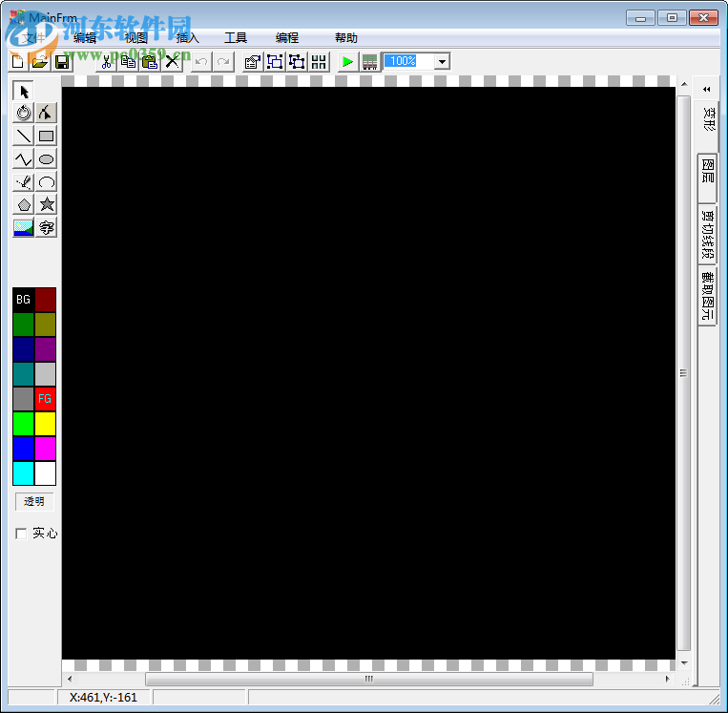Pick the purple color swatch
This screenshot has height=713, width=728.
(46, 349)
